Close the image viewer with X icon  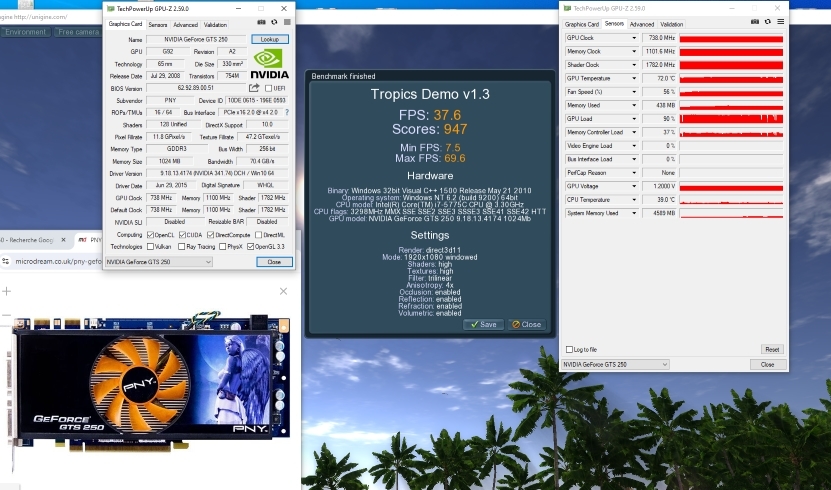click(x=284, y=291)
